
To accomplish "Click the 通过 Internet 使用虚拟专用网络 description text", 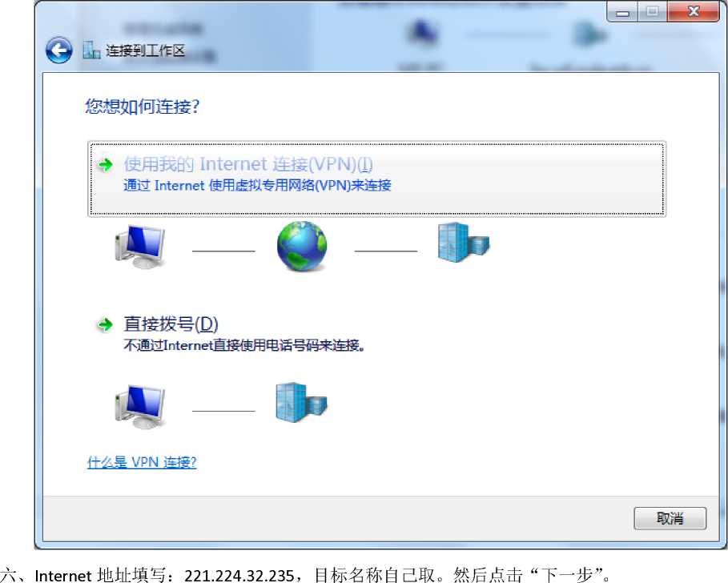I will (x=257, y=186).
